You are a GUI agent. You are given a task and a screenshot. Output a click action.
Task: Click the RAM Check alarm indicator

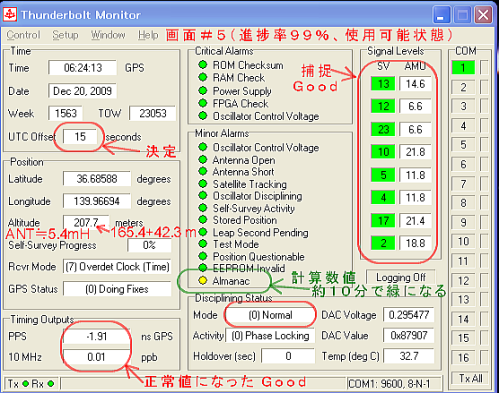[x=203, y=77]
